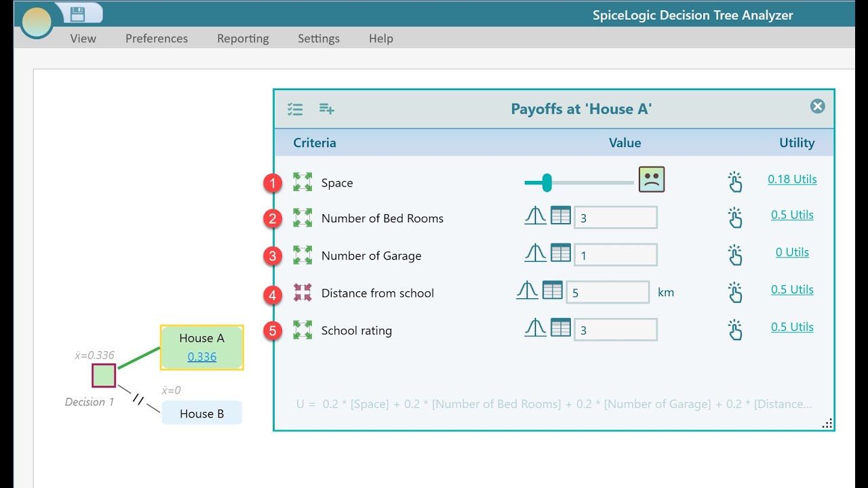868x488 pixels.
Task: Click the table icon for Number of Bed Rooms
Action: point(561,216)
